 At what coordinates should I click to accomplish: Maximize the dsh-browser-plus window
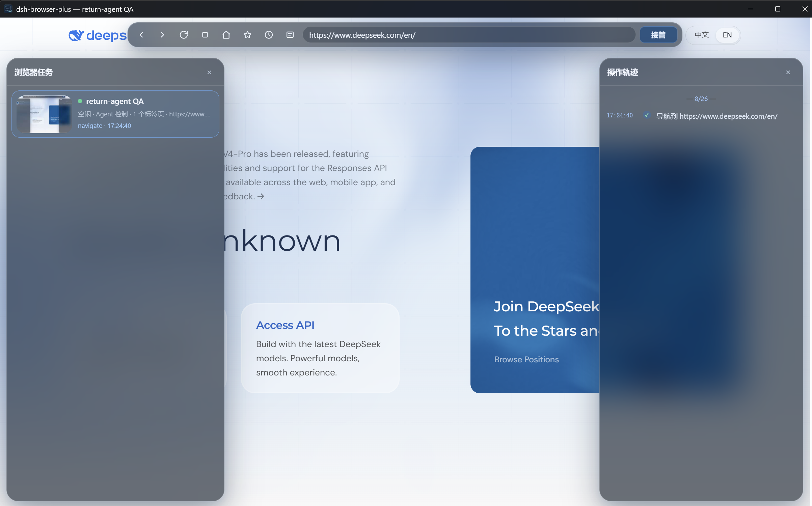778,9
